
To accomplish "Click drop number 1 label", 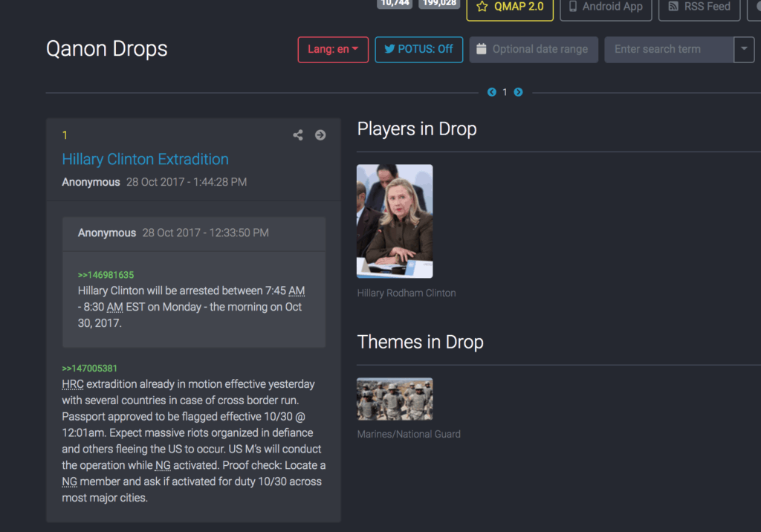I will pyautogui.click(x=65, y=135).
